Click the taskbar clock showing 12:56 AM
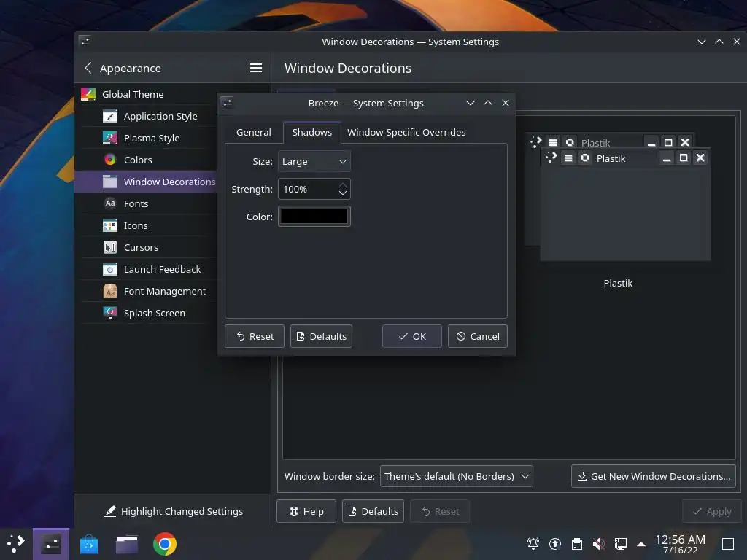This screenshot has width=747, height=560. point(680,544)
